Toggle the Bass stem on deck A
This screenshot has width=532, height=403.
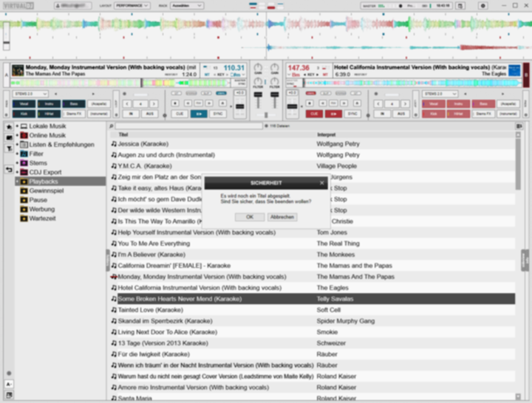coord(74,104)
